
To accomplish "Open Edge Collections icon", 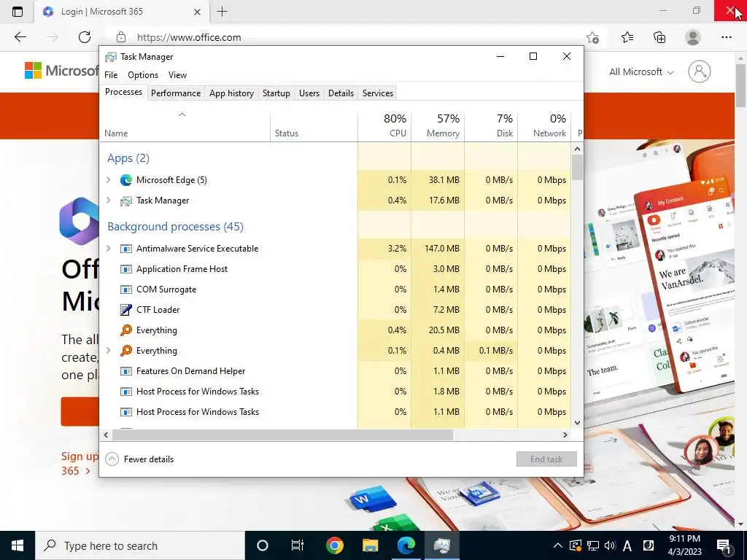I will 659,37.
